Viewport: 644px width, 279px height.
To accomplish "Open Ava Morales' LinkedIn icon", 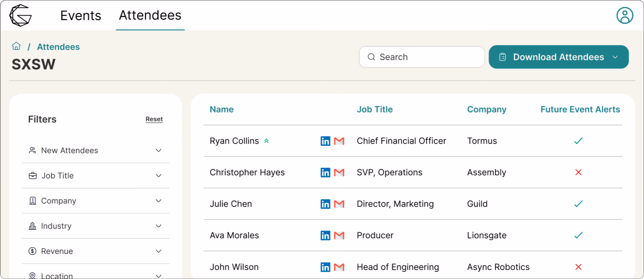I will click(325, 235).
